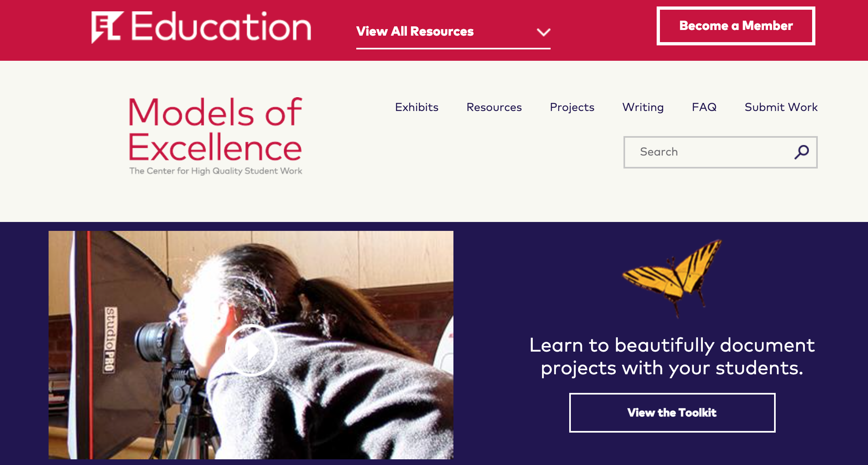Visit the FAQ page
The image size is (868, 465).
pyautogui.click(x=704, y=107)
